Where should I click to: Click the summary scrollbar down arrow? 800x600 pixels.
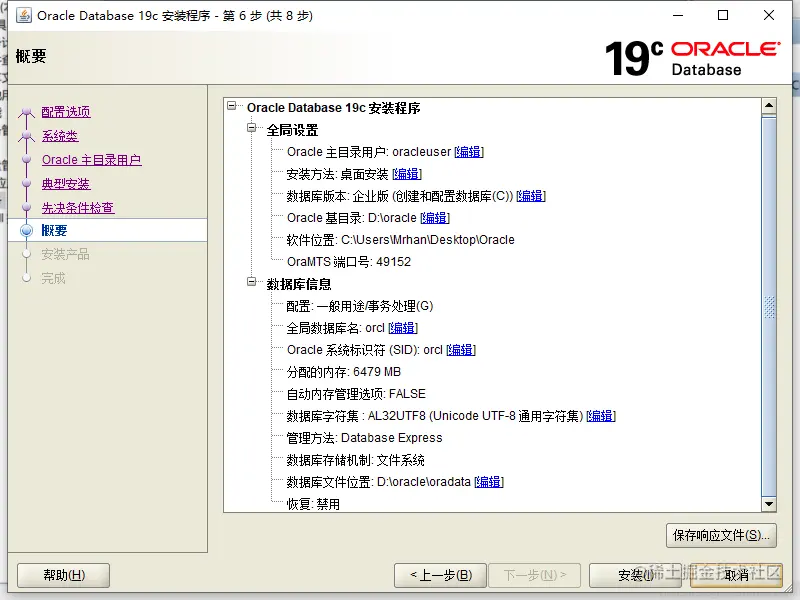(x=769, y=504)
